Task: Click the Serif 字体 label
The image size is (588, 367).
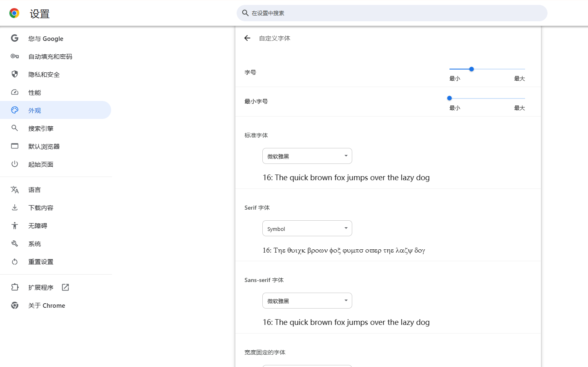Action: pos(257,208)
